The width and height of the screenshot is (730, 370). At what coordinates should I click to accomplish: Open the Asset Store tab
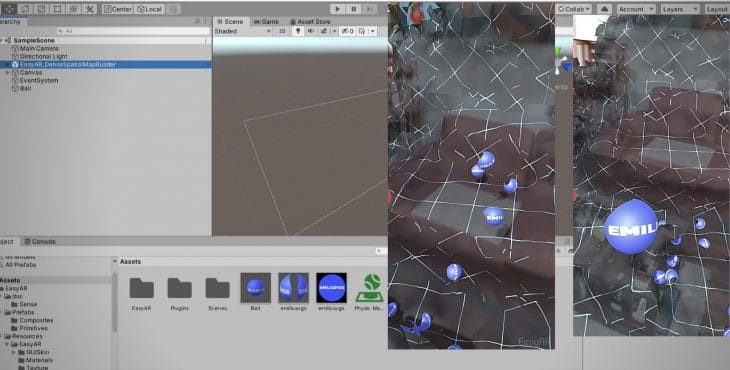[310, 21]
